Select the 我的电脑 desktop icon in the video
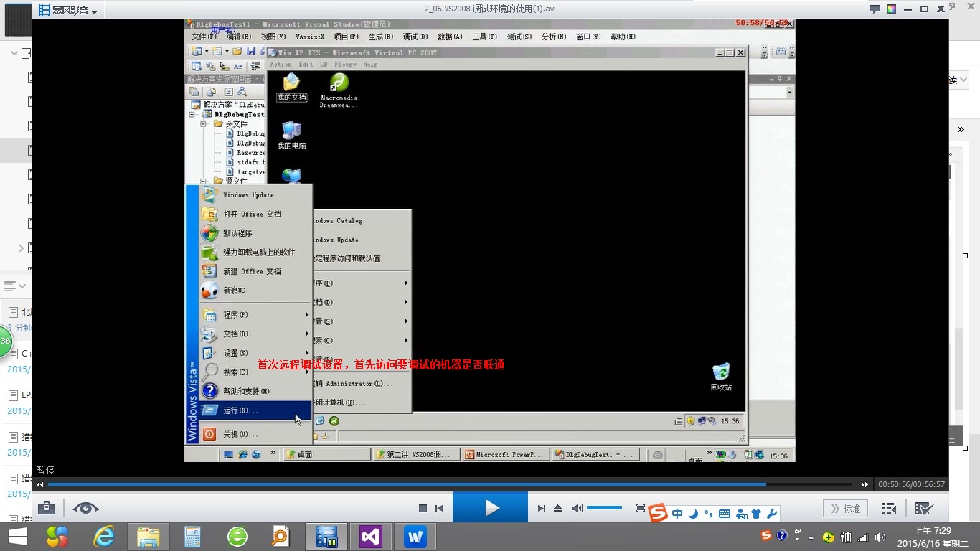980x551 pixels. (291, 136)
